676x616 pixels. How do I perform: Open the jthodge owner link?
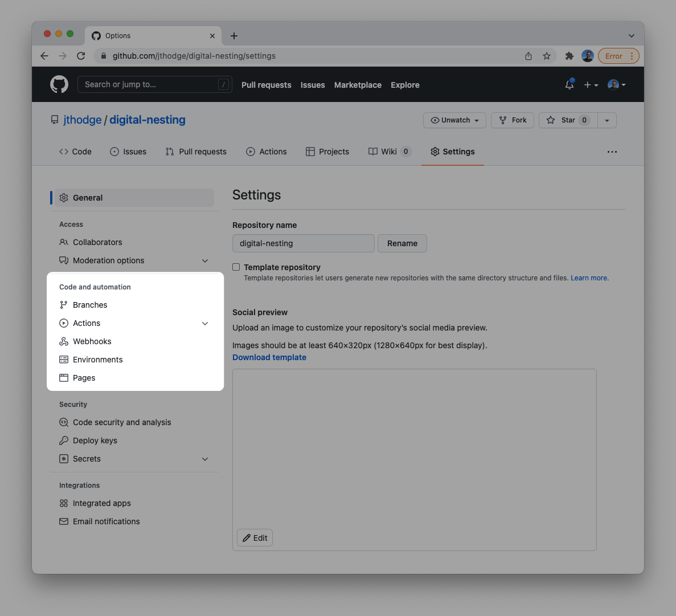83,120
